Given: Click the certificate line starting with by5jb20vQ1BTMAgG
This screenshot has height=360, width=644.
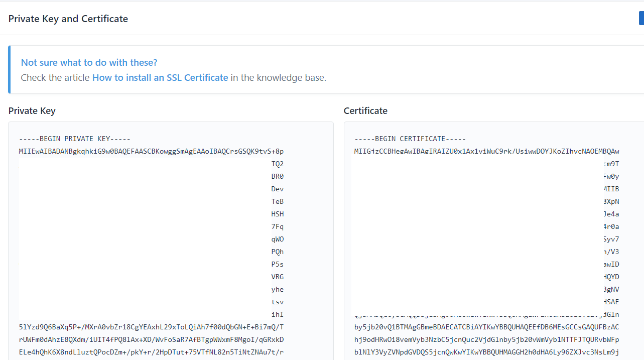Looking at the screenshot, I should [486, 327].
